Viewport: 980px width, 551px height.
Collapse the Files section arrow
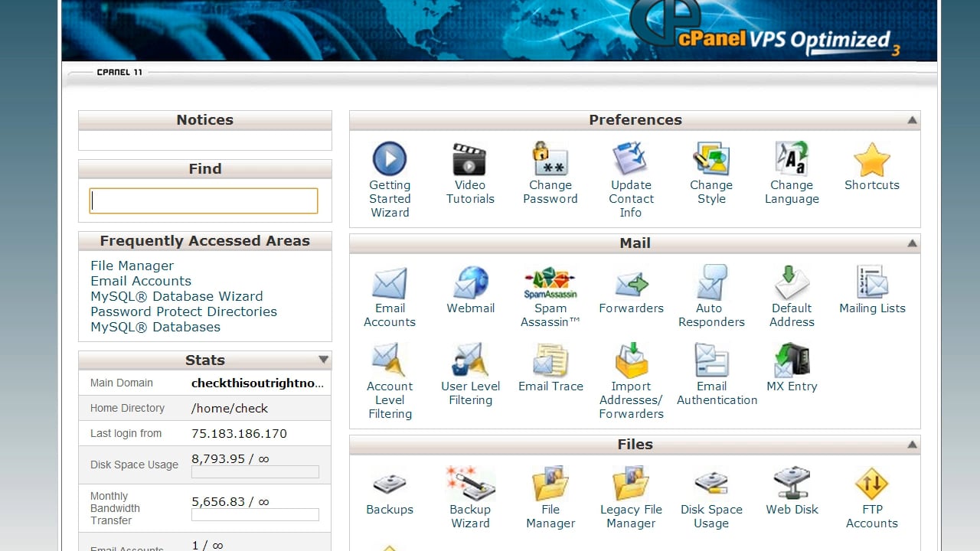(x=912, y=445)
